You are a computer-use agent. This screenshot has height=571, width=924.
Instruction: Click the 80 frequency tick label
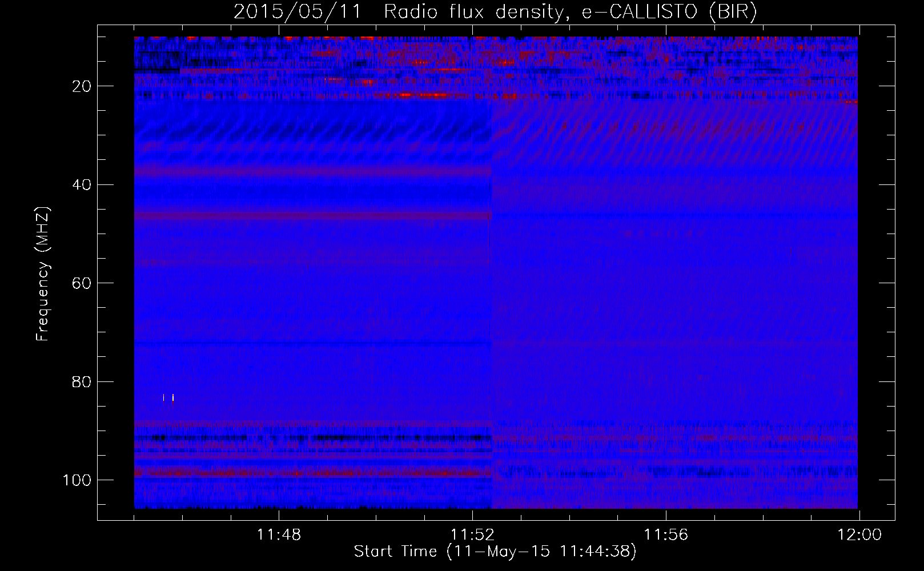click(x=82, y=382)
